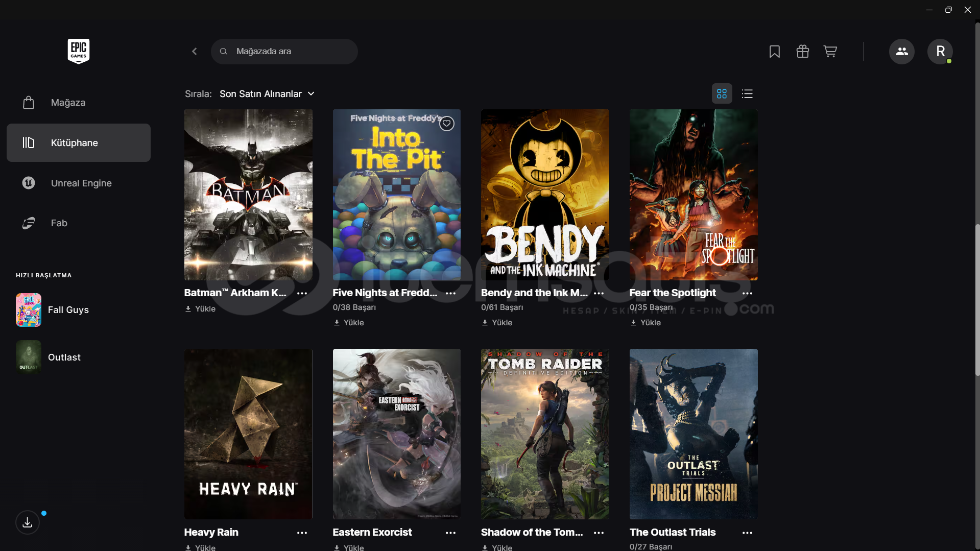The image size is (980, 551).
Task: Favorite Five Nights at Freddy's with heart icon
Action: [447, 124]
